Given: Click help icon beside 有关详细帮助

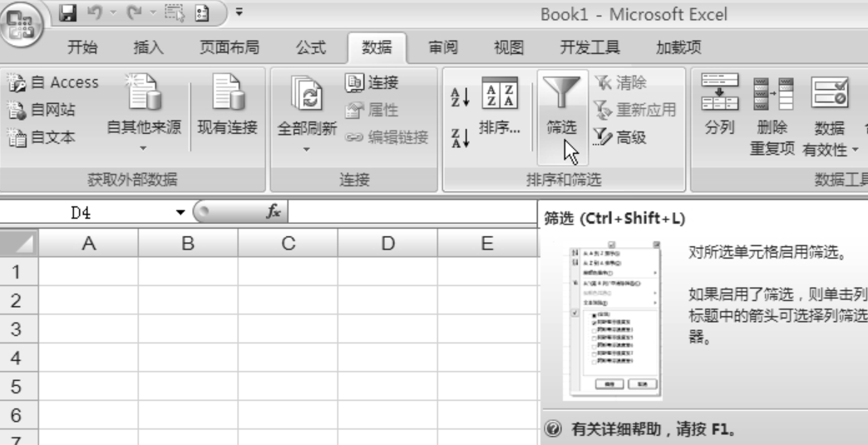Looking at the screenshot, I should [553, 428].
